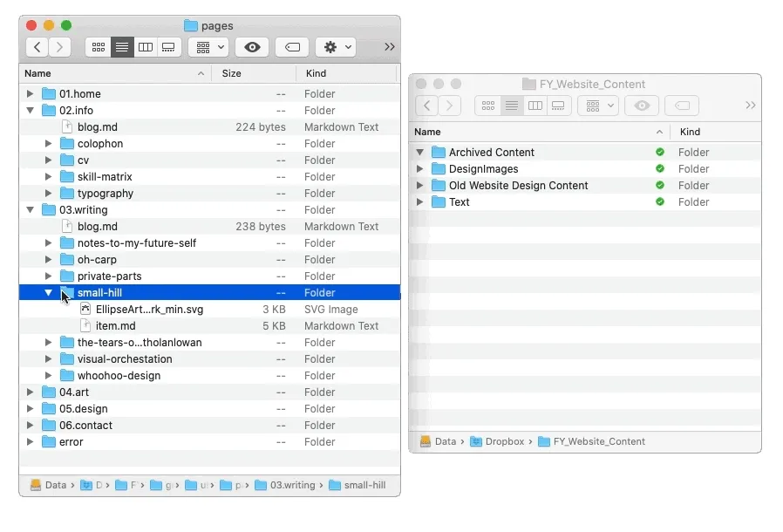Click the green sync badge beside Text
The image size is (783, 532).
pos(660,201)
